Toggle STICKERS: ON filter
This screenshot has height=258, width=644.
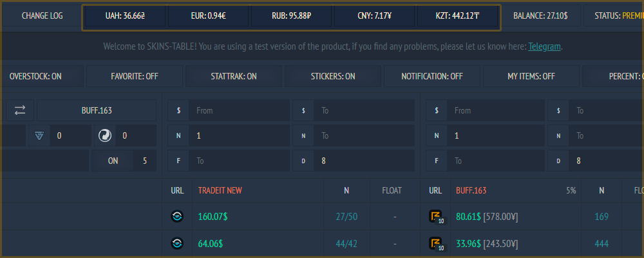tap(333, 76)
